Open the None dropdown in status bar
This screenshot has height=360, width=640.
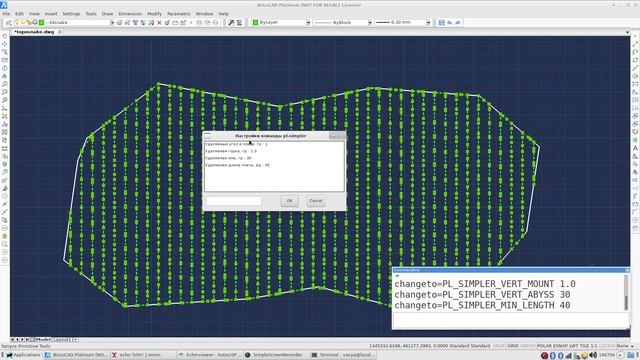tap(625, 346)
